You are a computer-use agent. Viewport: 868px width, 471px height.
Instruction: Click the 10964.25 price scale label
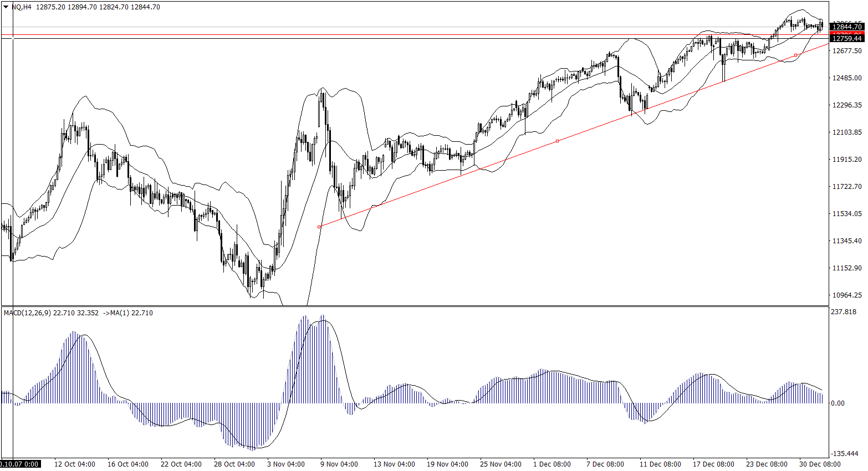(x=847, y=295)
